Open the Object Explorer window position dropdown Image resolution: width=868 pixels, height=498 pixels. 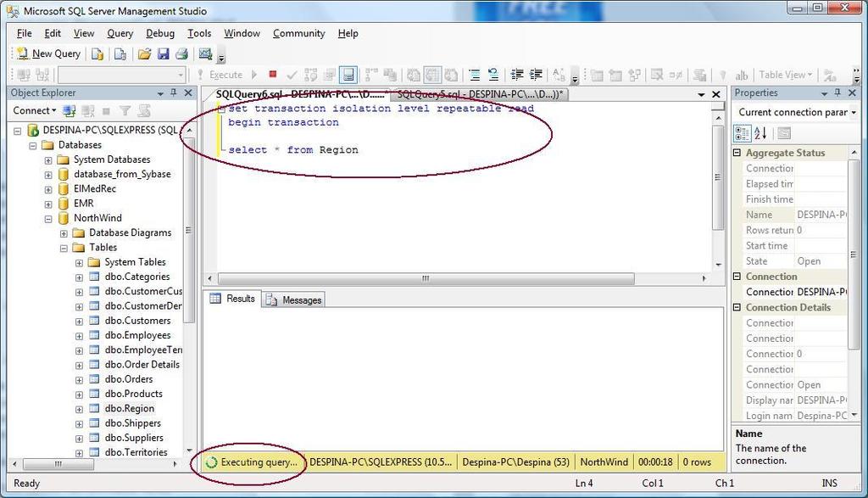[160, 93]
